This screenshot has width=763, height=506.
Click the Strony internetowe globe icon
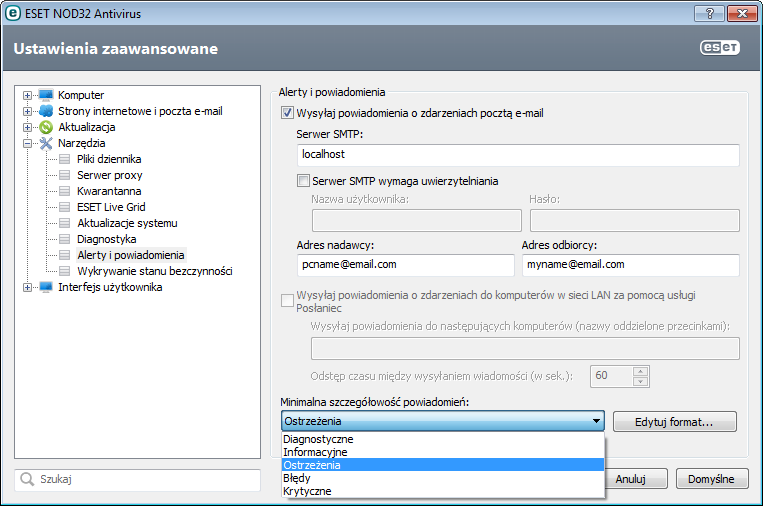pyautogui.click(x=46, y=111)
